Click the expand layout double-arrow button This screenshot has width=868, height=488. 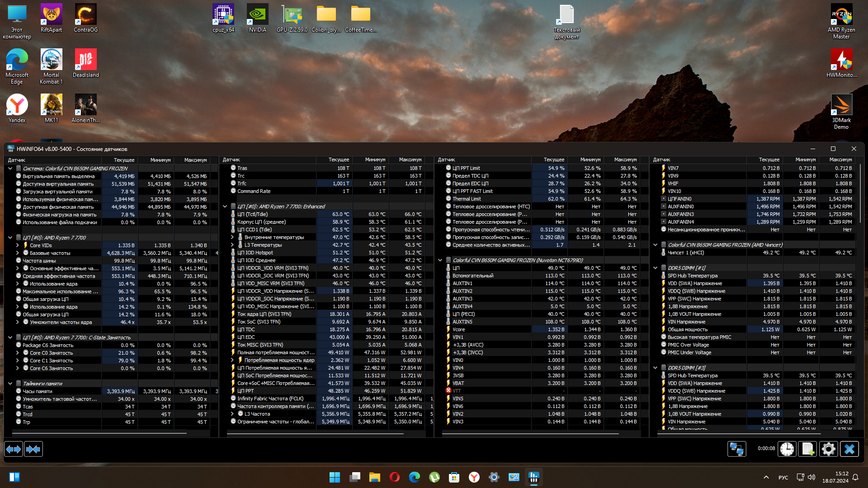click(x=14, y=449)
